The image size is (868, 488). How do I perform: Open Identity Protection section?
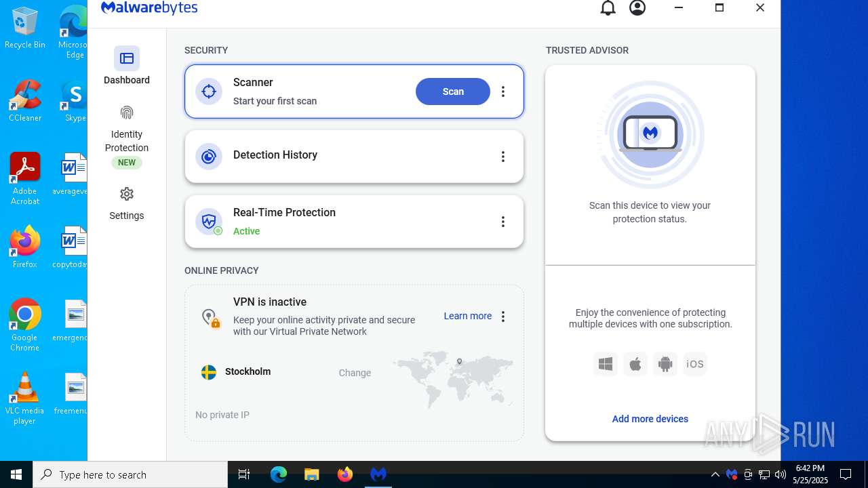coord(127,136)
